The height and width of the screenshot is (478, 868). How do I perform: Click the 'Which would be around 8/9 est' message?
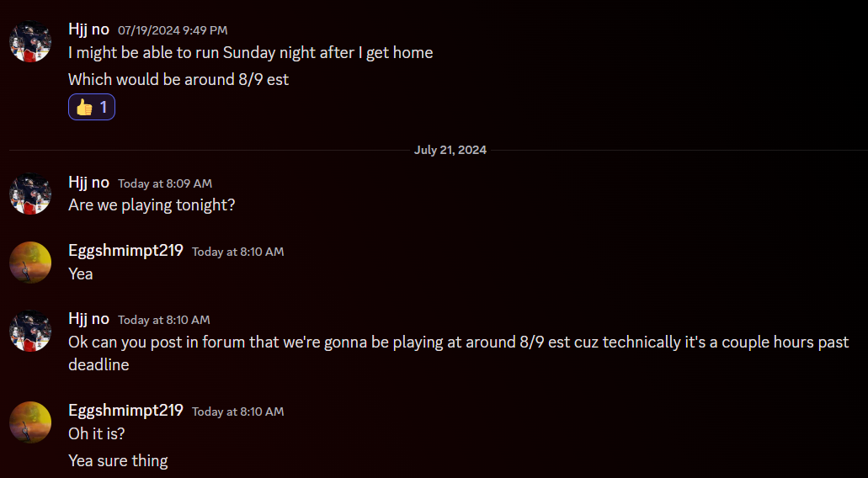(x=178, y=80)
